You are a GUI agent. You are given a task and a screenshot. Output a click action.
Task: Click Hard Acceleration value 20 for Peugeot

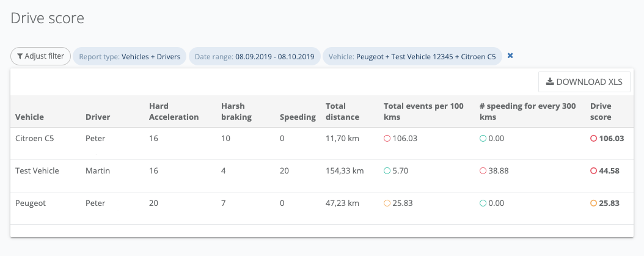pos(153,203)
